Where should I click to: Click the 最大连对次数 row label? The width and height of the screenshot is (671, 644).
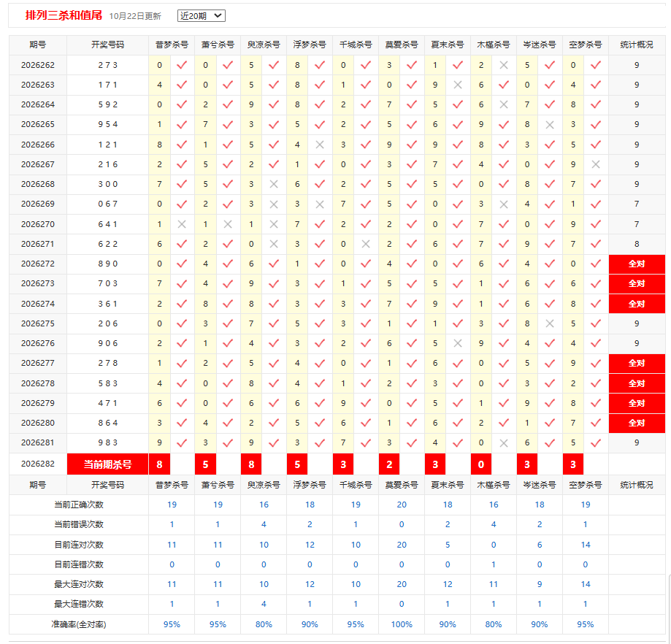pos(79,584)
